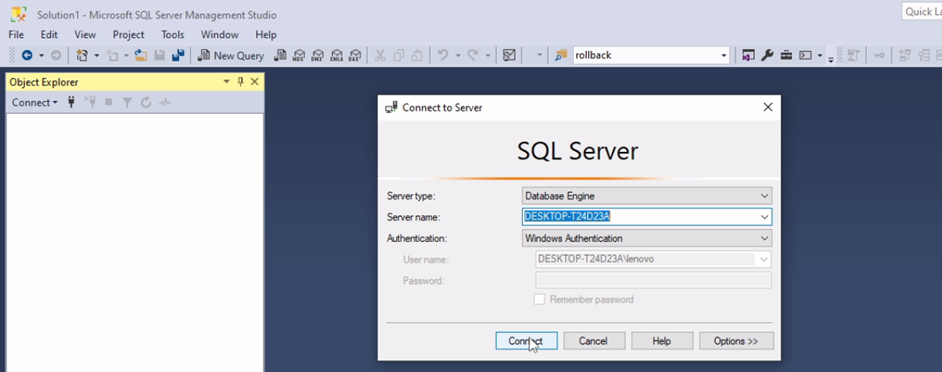Click the Analysis Services DMX Query icon

[x=317, y=55]
